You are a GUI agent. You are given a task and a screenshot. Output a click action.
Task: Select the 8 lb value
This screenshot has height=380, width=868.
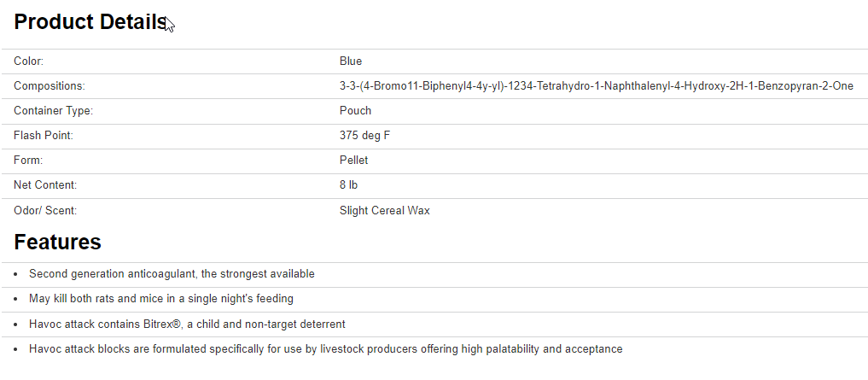point(348,185)
